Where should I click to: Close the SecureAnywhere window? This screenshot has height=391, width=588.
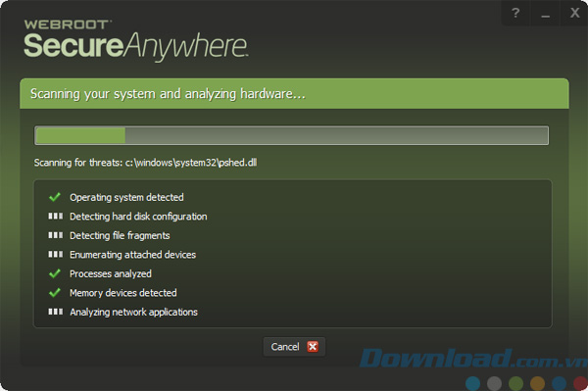click(x=574, y=13)
